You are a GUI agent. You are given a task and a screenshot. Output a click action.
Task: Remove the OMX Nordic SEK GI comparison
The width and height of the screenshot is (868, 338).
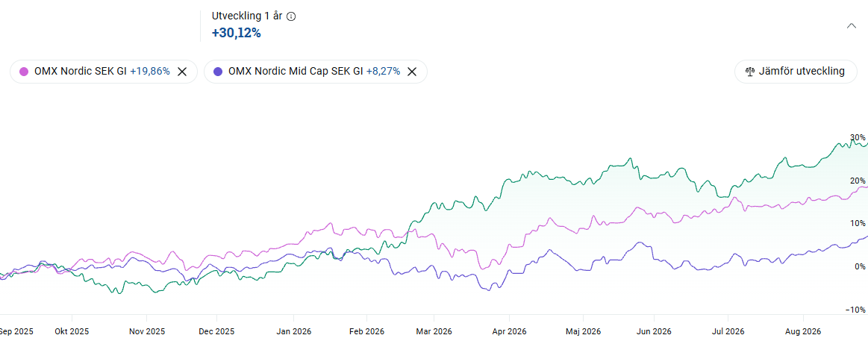[182, 72]
